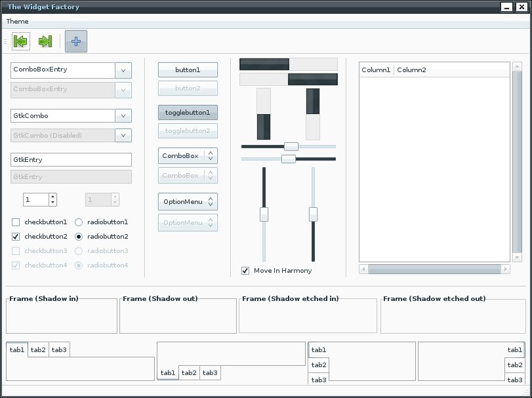Select tab1 in right-side-tabbed notebook
Image resolution: width=532 pixels, height=398 pixels.
(x=515, y=350)
